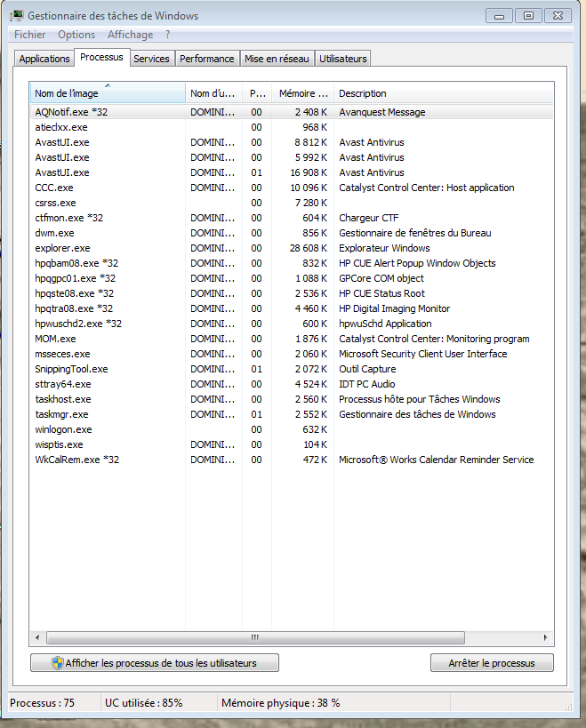Select the AQNotif.exe *32 process row
586x728 pixels.
[x=292, y=112]
